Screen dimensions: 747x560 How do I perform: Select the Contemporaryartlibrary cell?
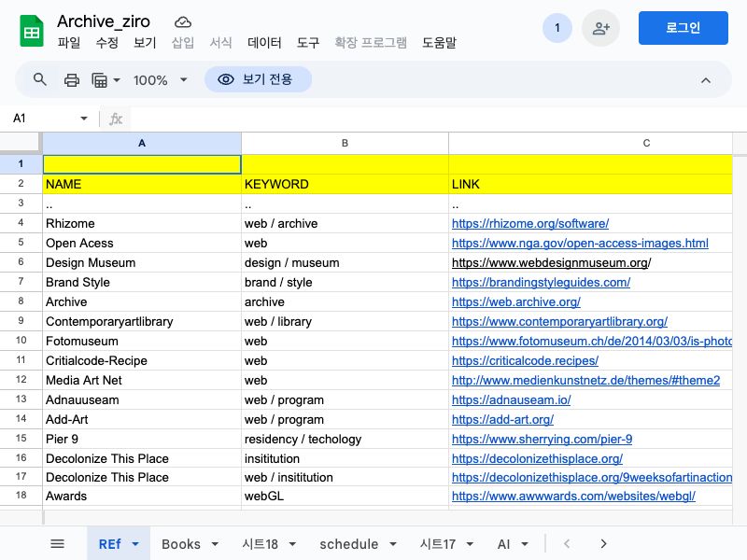pyautogui.click(x=142, y=321)
